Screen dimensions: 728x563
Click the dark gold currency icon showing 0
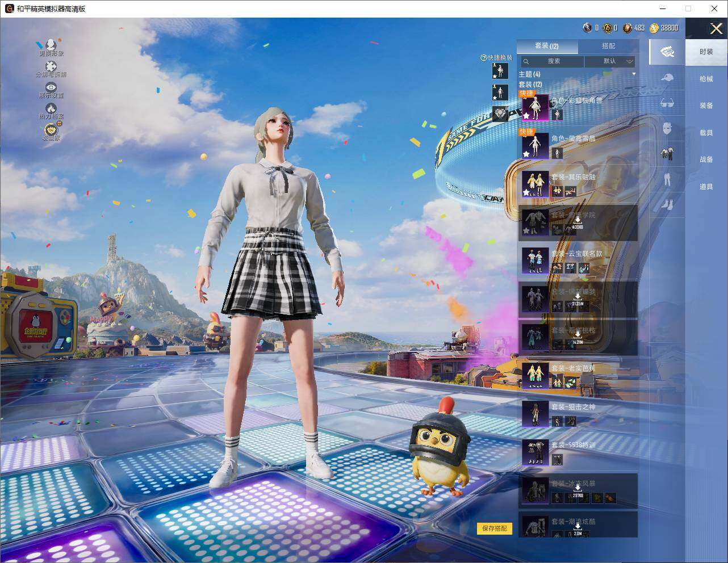pos(607,28)
